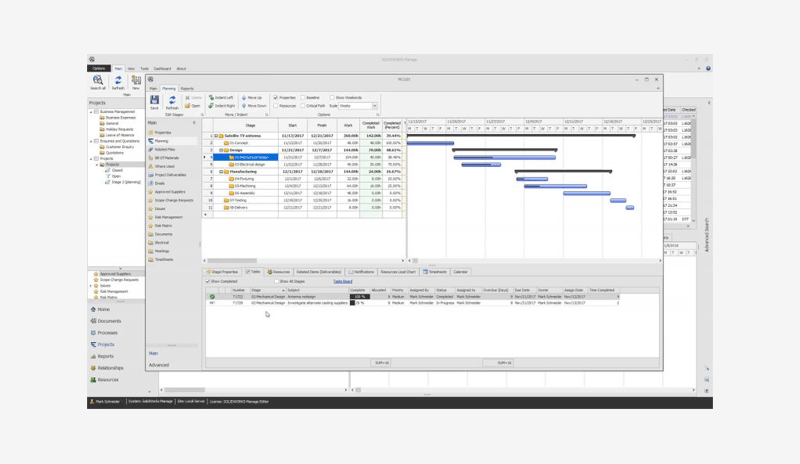Viewport: 800px width, 464px height.
Task: Collapse the Business Management tree node
Action: 92,112
